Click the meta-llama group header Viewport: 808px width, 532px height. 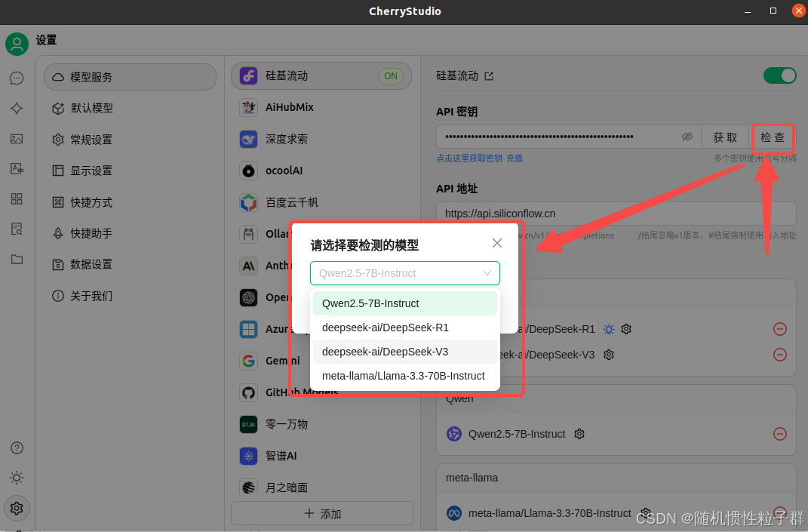[616, 478]
